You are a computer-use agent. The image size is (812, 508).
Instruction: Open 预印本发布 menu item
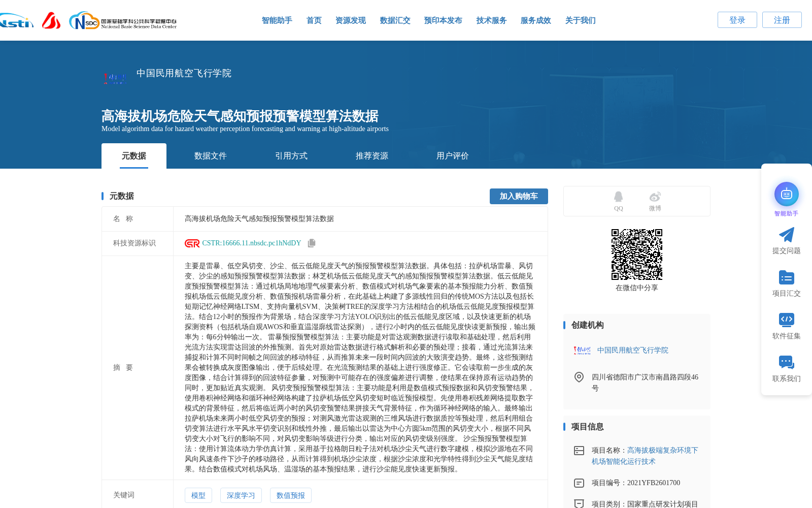[x=443, y=20]
